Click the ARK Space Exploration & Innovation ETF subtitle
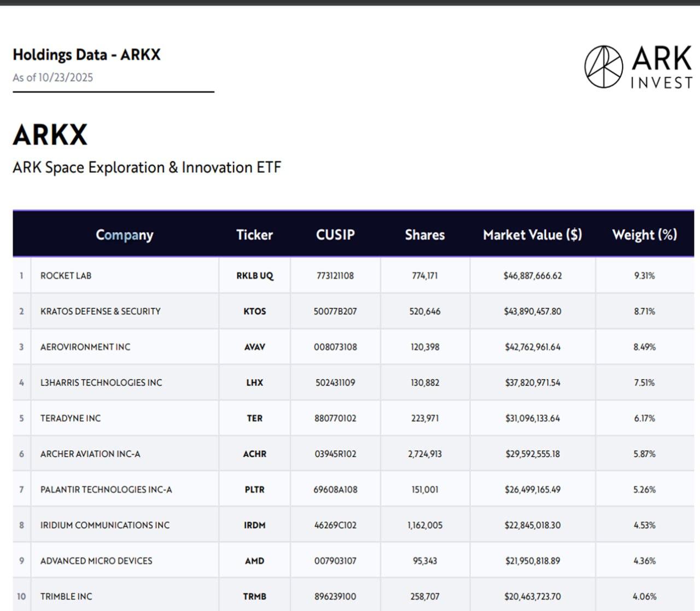The width and height of the screenshot is (700, 611). [x=147, y=167]
